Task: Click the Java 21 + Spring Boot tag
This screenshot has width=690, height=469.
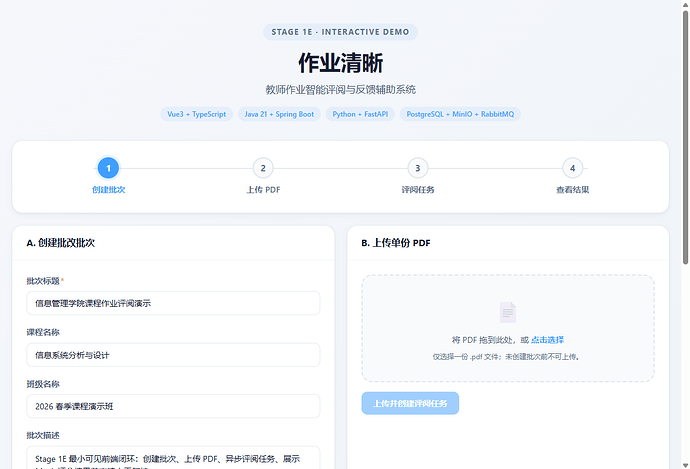Action: click(x=279, y=114)
